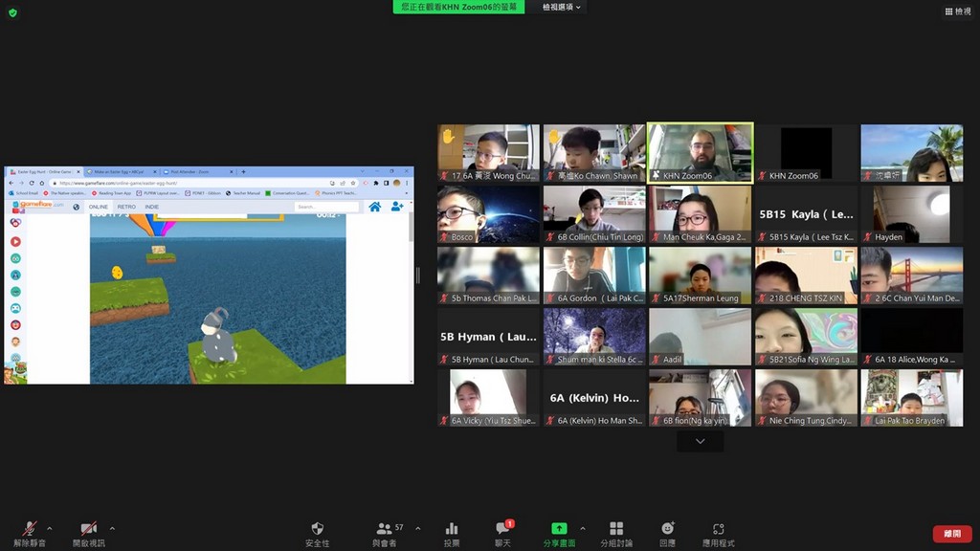980x551 pixels.
Task: Select 5b Thomas Chan Pak video tile
Action: pyautogui.click(x=488, y=275)
